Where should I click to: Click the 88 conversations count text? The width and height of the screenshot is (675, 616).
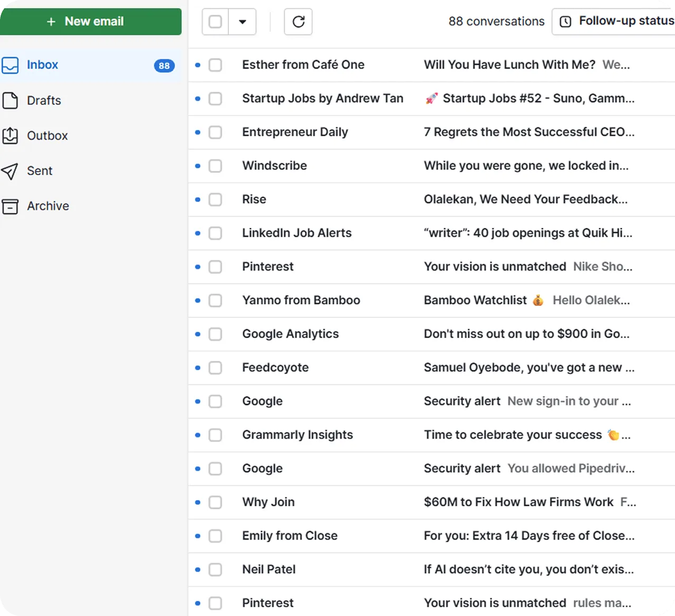coord(496,22)
